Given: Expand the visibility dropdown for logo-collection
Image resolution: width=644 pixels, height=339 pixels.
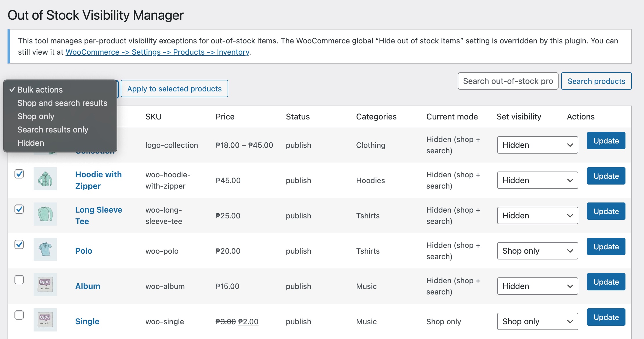Looking at the screenshot, I should 537,145.
